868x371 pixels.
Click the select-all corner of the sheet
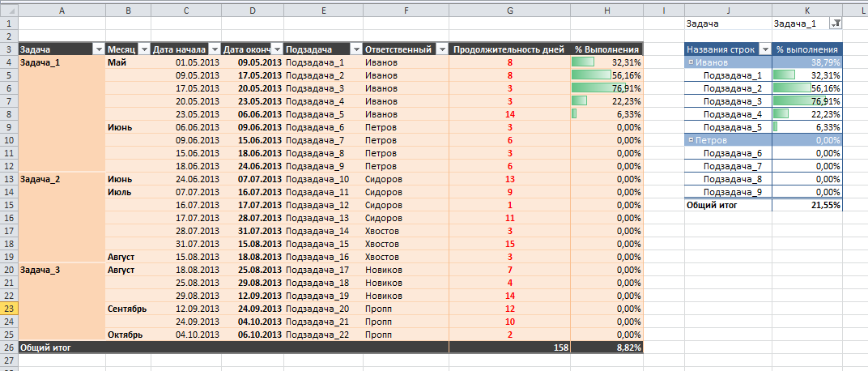pos(9,11)
